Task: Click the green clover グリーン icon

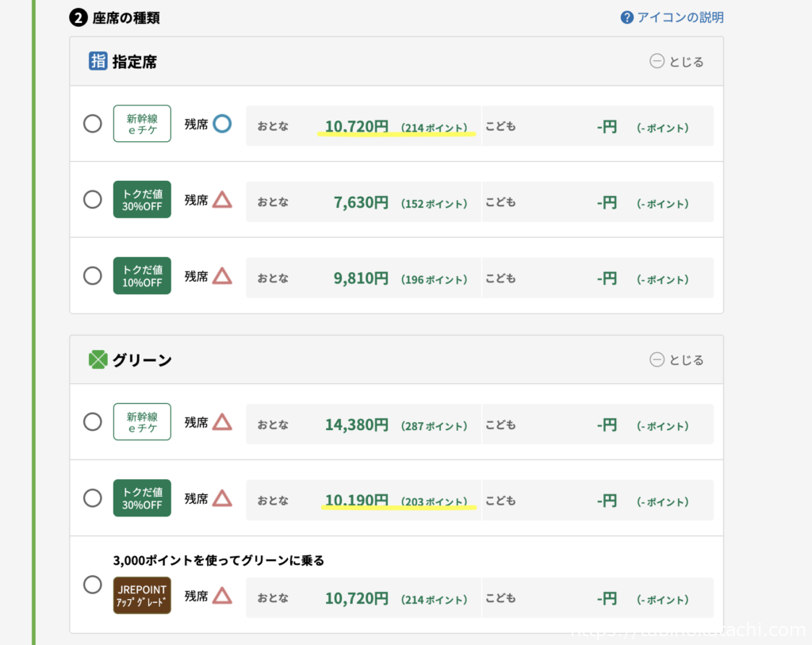Action: click(98, 359)
